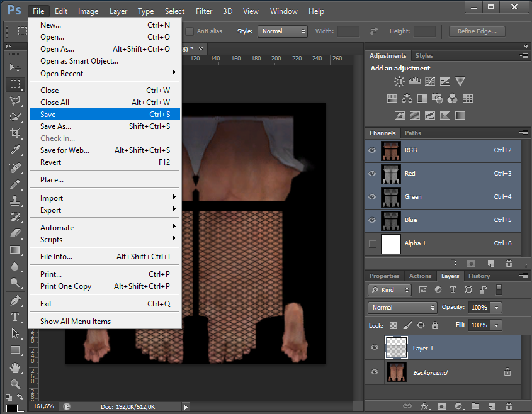Select the Move tool
Screen dimensions: 532x414
(15, 67)
